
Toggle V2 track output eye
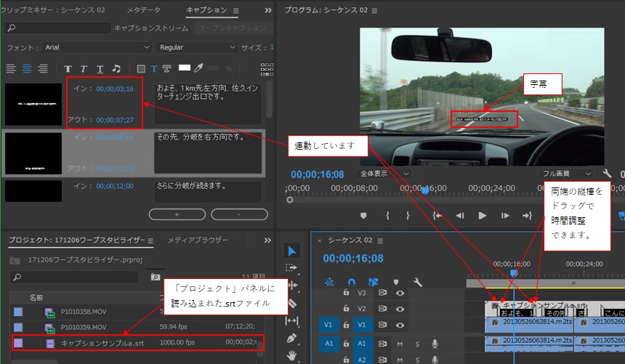click(x=400, y=309)
